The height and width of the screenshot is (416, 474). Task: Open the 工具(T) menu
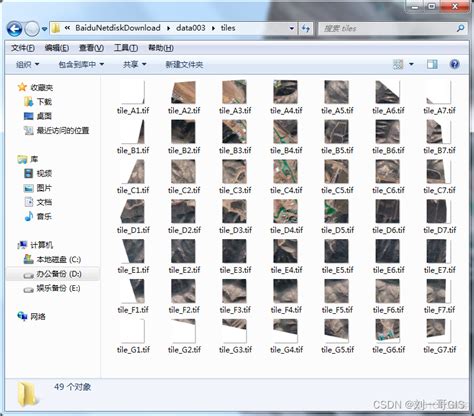point(126,48)
